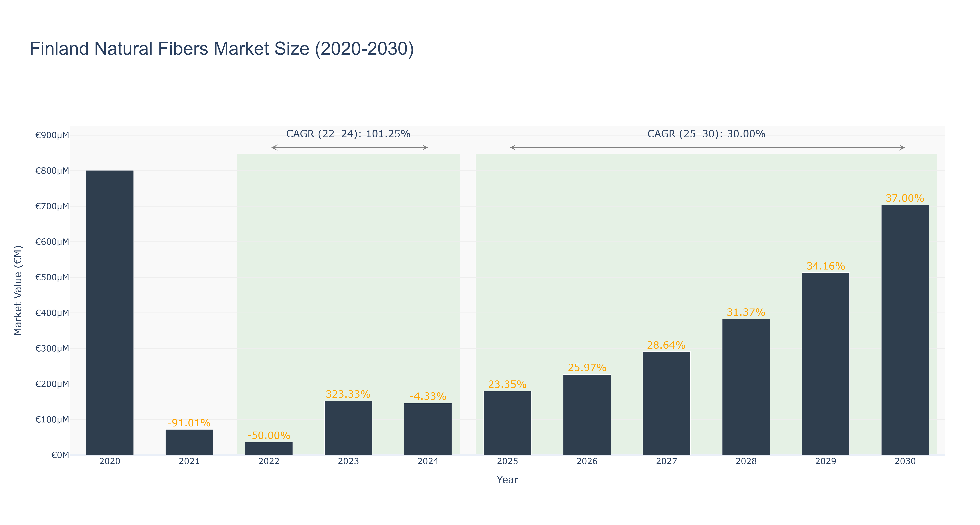
Task: Click the 2030 x-axis tick label
Action: [905, 461]
